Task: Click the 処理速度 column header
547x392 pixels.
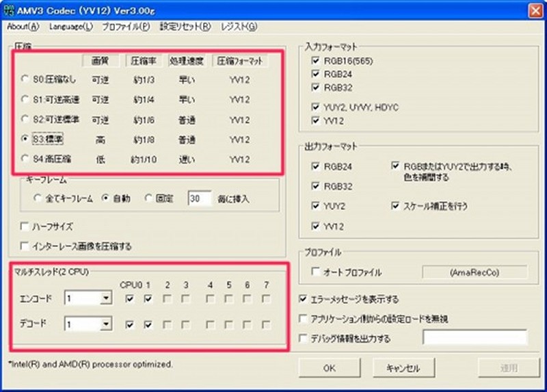Action: [x=187, y=61]
